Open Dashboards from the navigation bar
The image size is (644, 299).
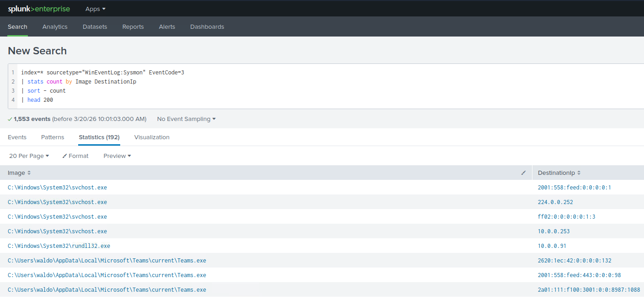pyautogui.click(x=207, y=27)
